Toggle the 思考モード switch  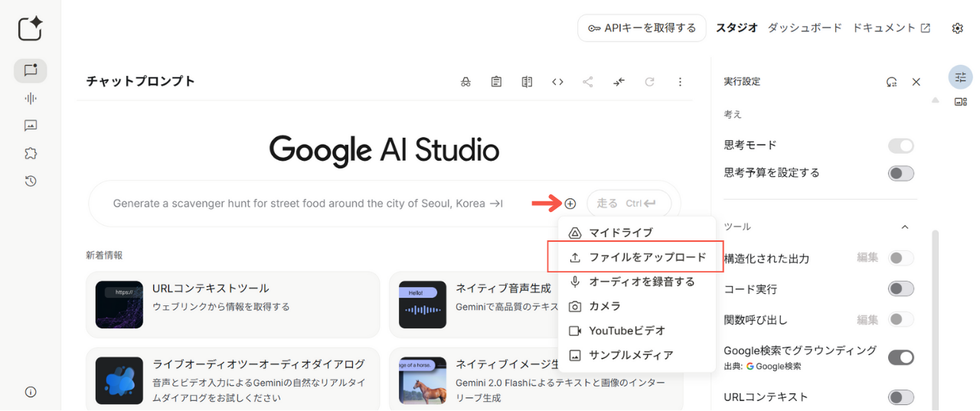coord(900,145)
